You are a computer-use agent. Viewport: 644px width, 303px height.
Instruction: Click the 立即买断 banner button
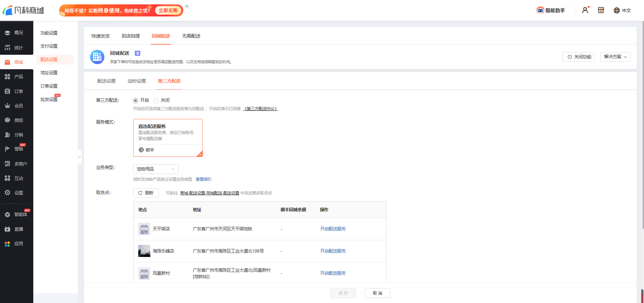tap(168, 10)
